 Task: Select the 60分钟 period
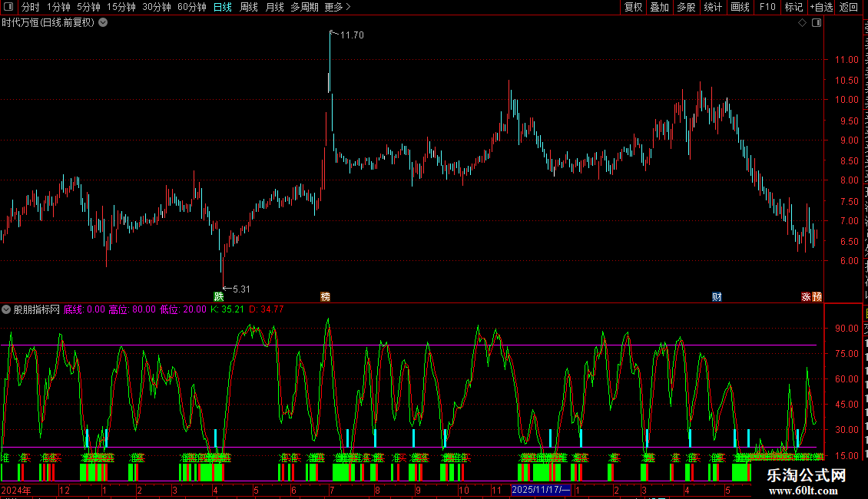[x=191, y=7]
